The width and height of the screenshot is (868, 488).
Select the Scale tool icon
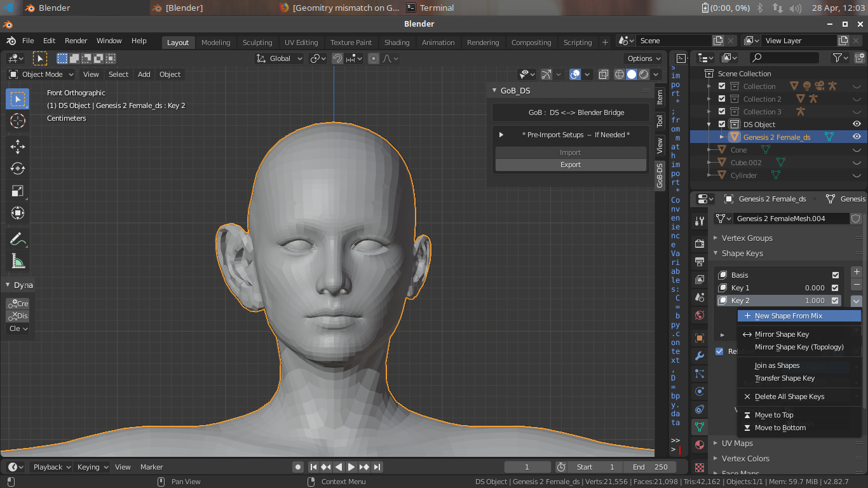coord(18,191)
